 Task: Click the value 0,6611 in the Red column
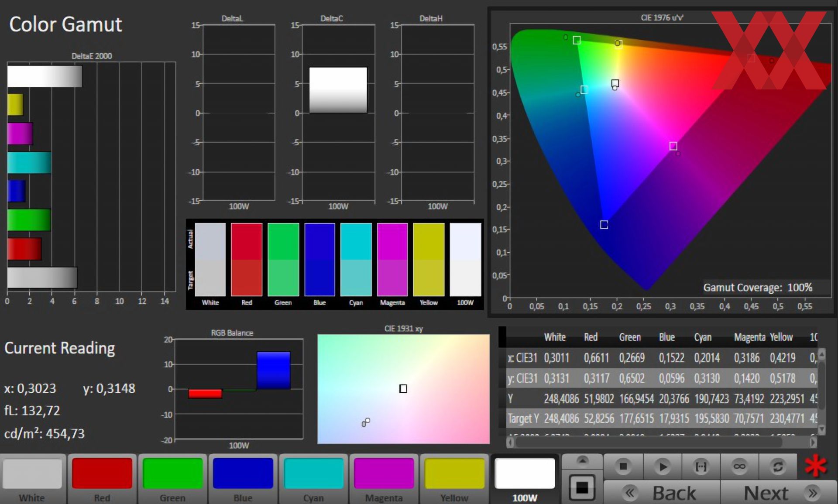[596, 358]
